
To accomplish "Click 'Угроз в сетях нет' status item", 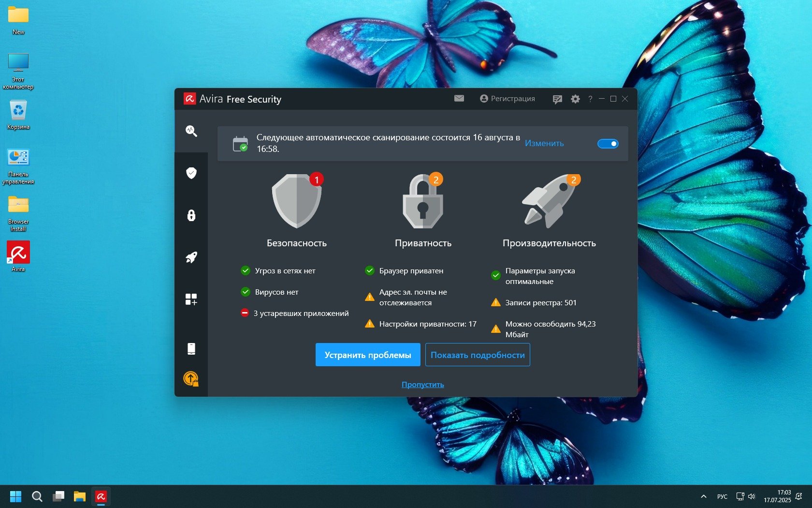I will pyautogui.click(x=278, y=270).
